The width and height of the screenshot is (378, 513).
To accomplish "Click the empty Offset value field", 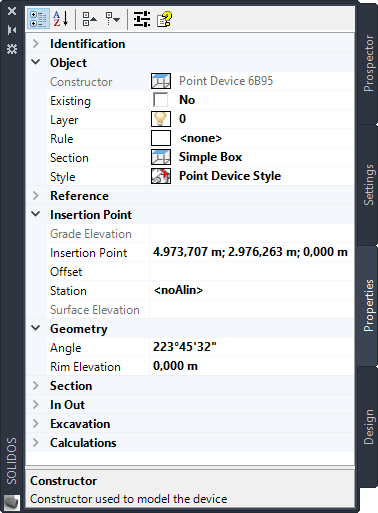I will click(252, 271).
